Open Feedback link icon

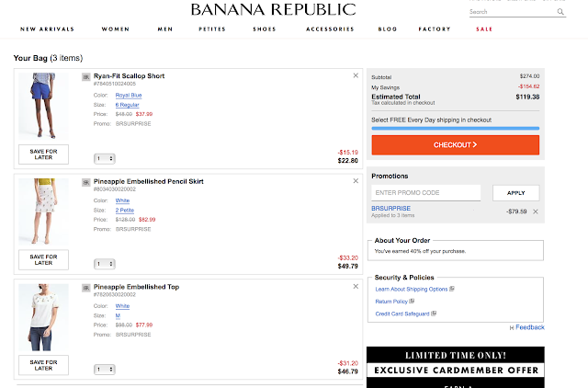[x=512, y=327]
